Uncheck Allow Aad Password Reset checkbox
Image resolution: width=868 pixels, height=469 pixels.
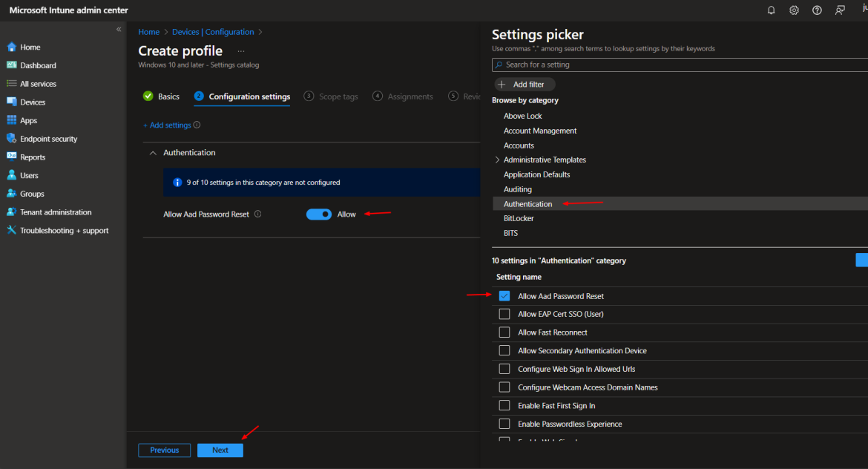point(504,296)
